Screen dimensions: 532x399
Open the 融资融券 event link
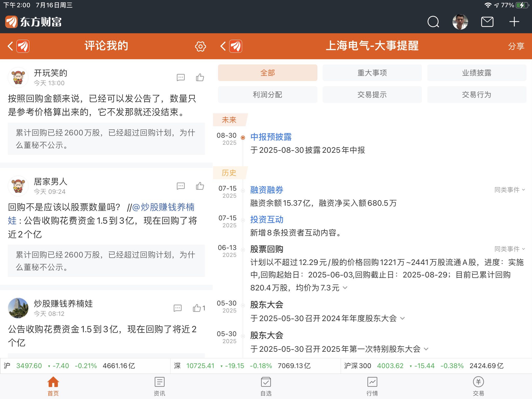click(267, 190)
